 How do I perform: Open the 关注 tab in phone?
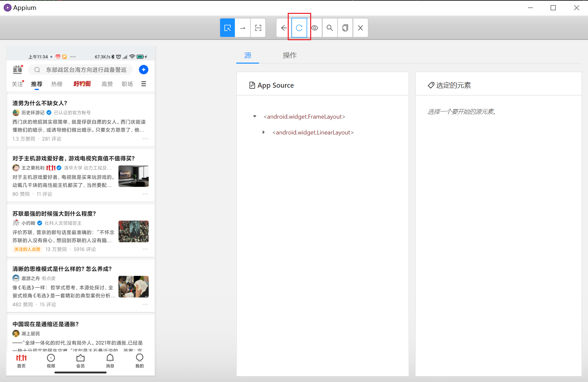coord(17,84)
